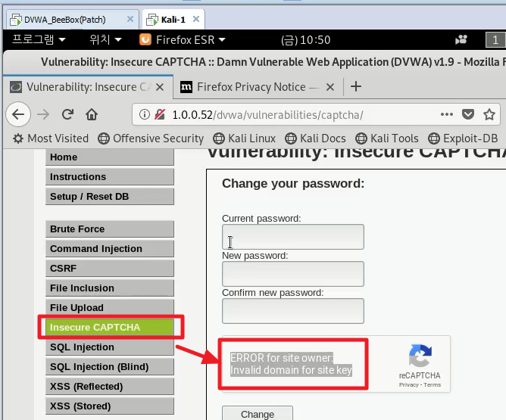Open Instructions in sidebar
The width and height of the screenshot is (506, 420).
[110, 176]
